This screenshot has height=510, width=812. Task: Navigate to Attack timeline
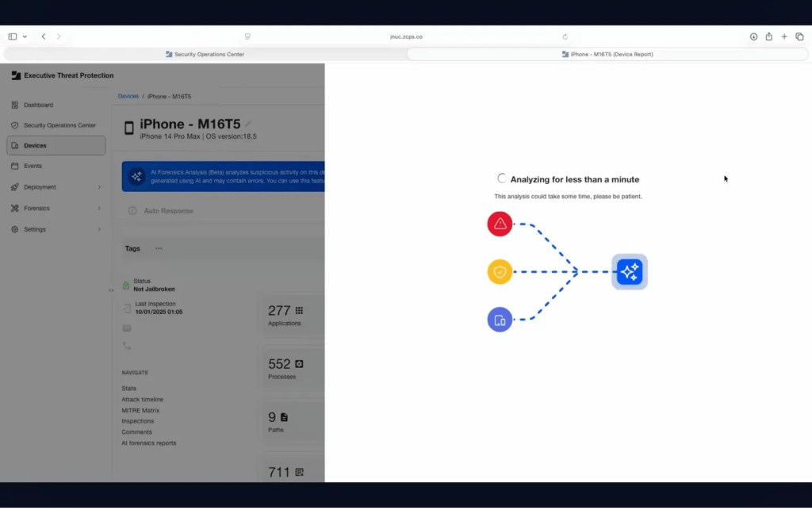click(142, 399)
